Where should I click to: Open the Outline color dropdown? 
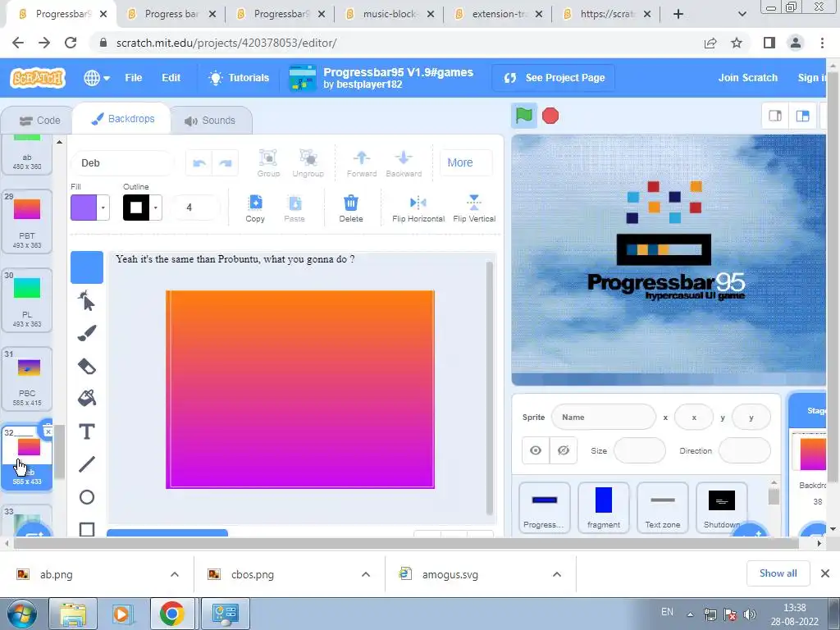pos(155,208)
